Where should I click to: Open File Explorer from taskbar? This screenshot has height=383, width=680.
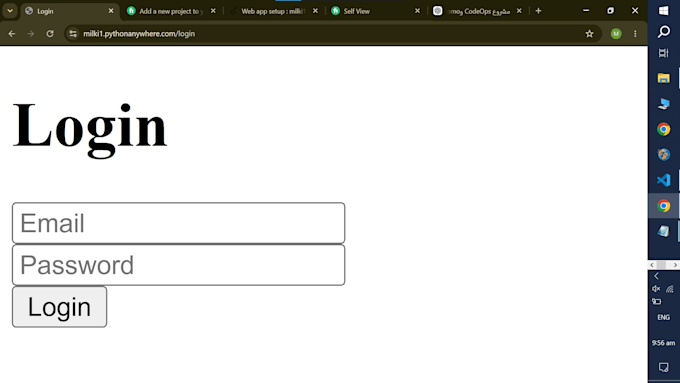coord(663,78)
